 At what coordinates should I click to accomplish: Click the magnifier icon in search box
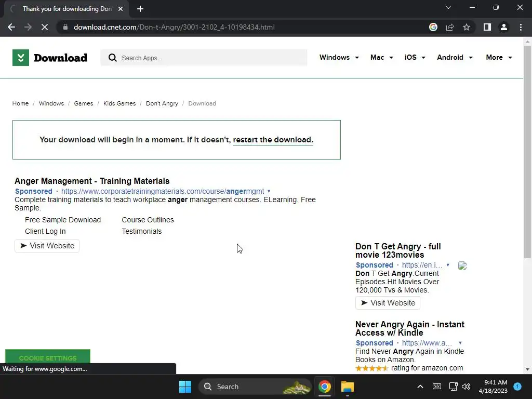[x=113, y=58]
